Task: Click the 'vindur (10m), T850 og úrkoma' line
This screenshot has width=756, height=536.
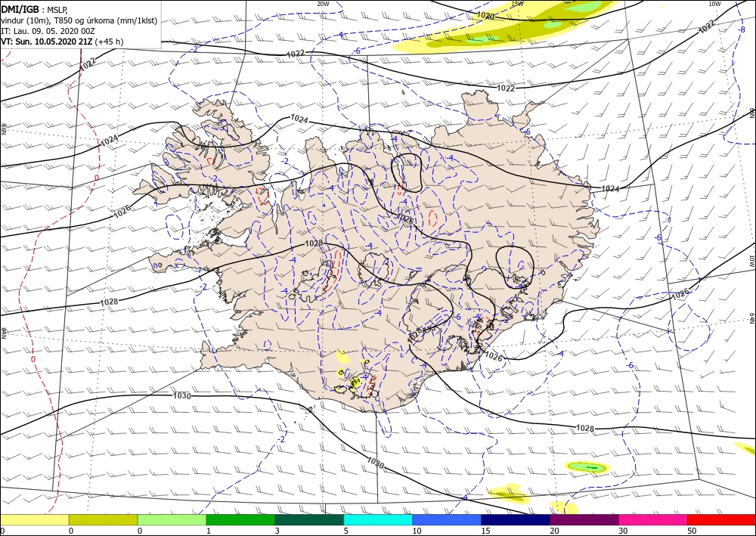Action: point(79,20)
